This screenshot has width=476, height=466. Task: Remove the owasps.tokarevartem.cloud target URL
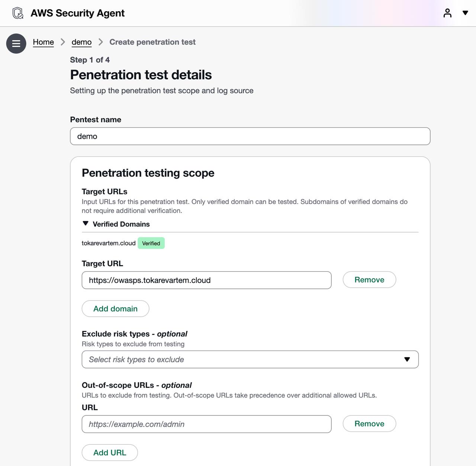pos(369,280)
